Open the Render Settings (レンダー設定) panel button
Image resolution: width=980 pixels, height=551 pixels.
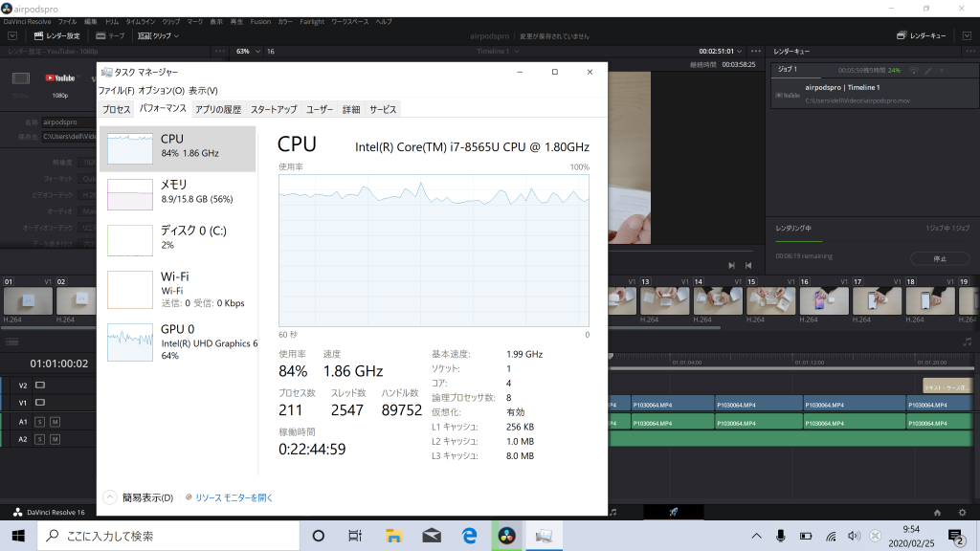(56, 36)
